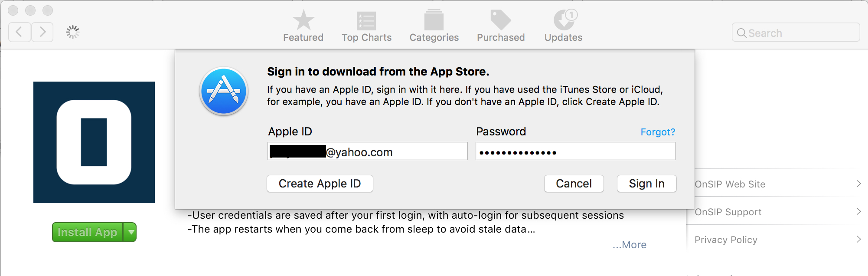Switch to Top Charts tab

[x=366, y=26]
